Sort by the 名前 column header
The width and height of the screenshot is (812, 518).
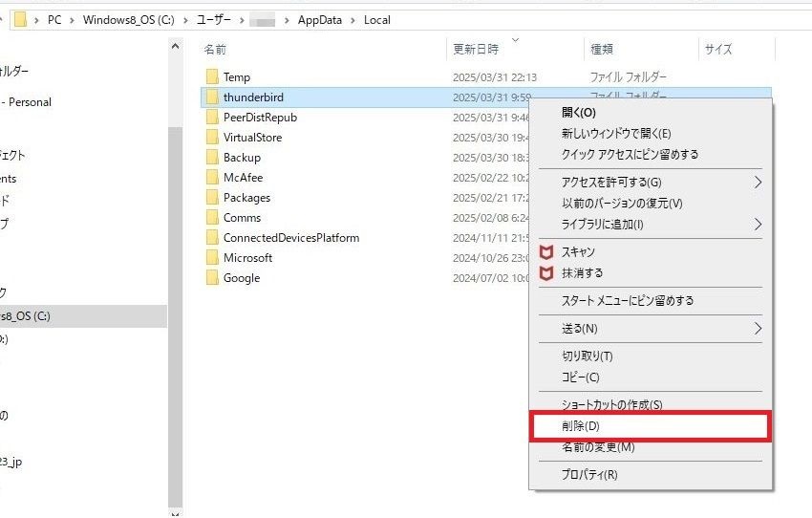click(215, 50)
